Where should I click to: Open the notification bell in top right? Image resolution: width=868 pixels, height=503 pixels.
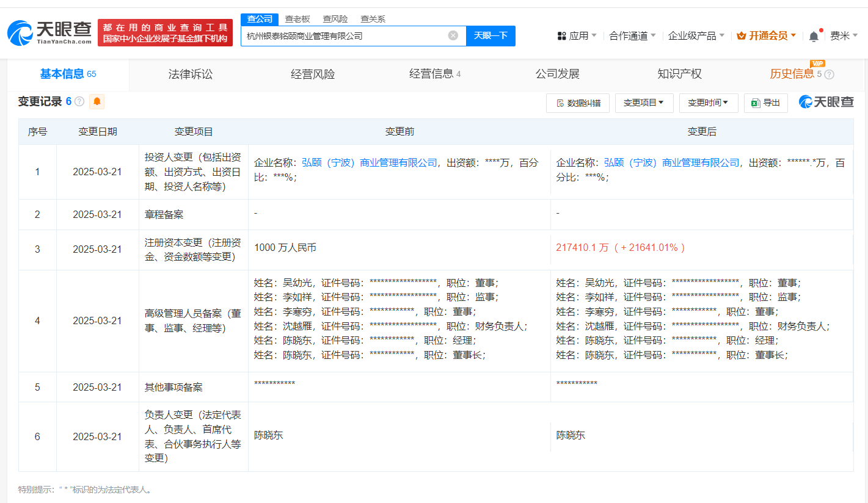pos(814,36)
